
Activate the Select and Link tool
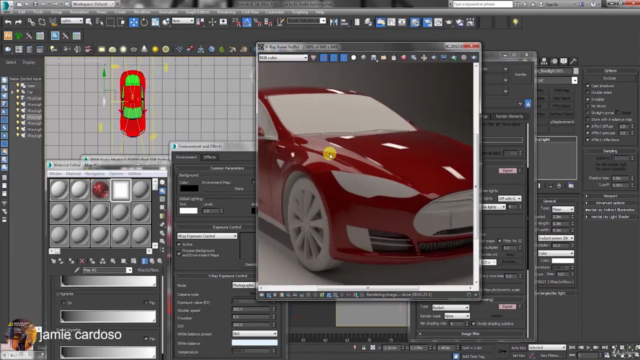pos(31,22)
